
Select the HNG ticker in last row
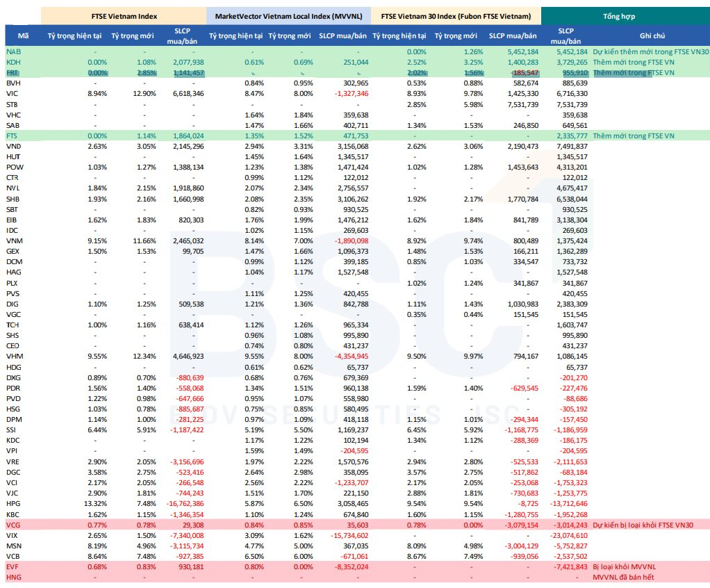coord(14,578)
